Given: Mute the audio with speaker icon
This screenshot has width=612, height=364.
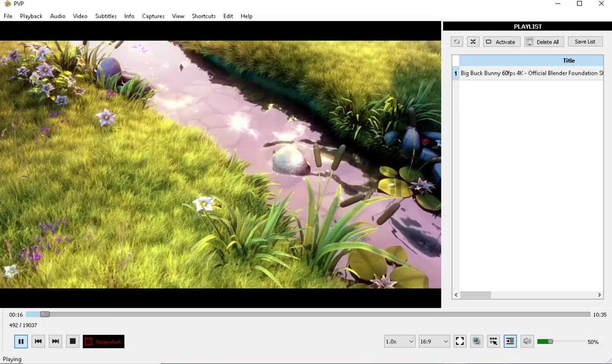Looking at the screenshot, I should [x=527, y=341].
